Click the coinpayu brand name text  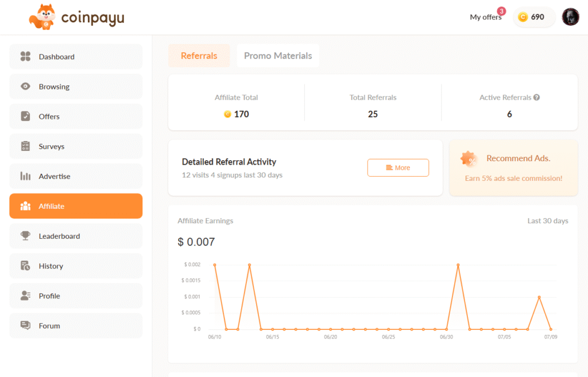92,18
